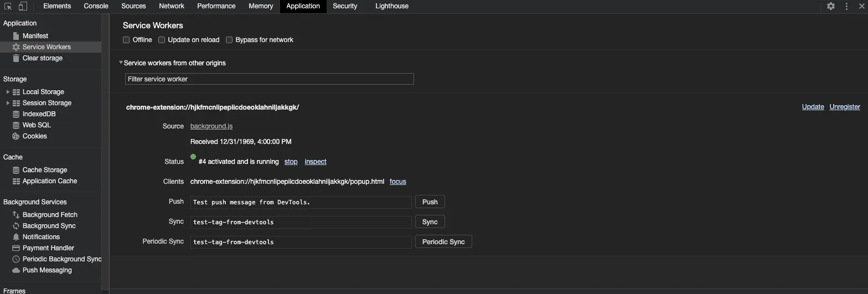Screen dimensions: 868x294
Task: Click the focus link next to popup.html
Action: tap(398, 182)
